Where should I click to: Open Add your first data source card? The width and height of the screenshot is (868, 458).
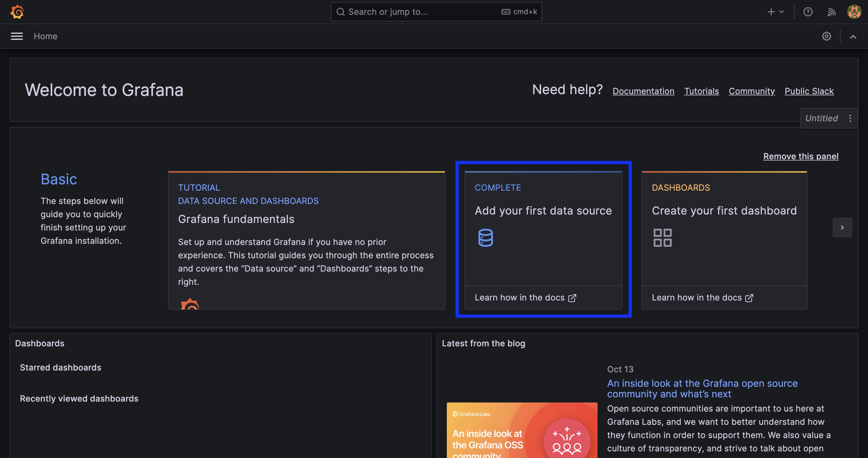[x=543, y=240]
